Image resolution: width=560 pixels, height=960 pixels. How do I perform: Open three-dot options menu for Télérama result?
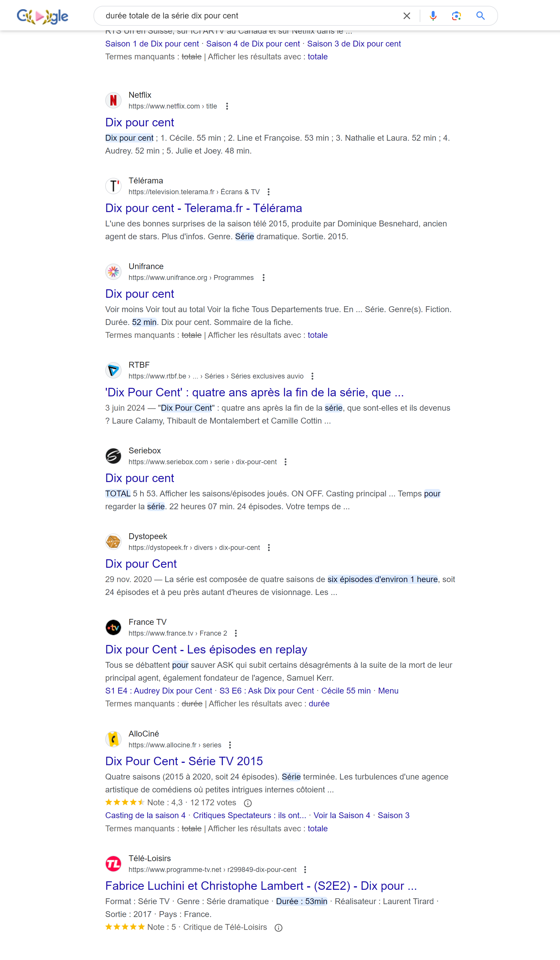coord(268,192)
